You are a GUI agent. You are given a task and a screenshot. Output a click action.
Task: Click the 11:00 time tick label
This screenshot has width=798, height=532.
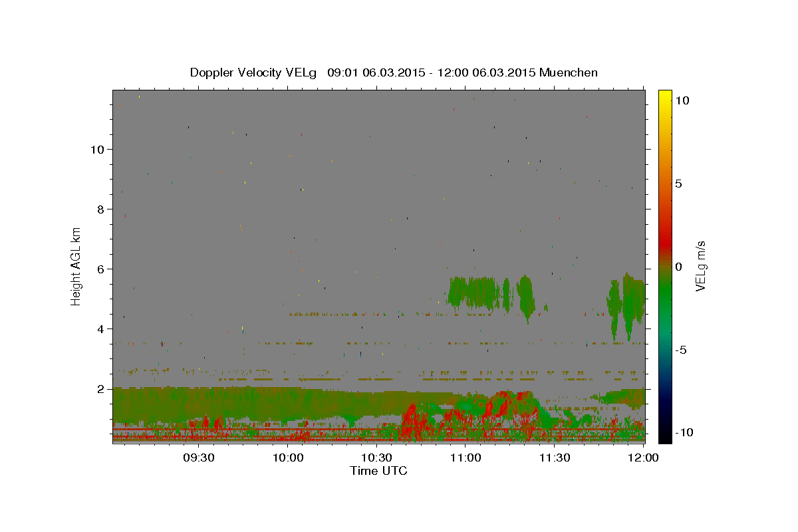click(x=465, y=458)
